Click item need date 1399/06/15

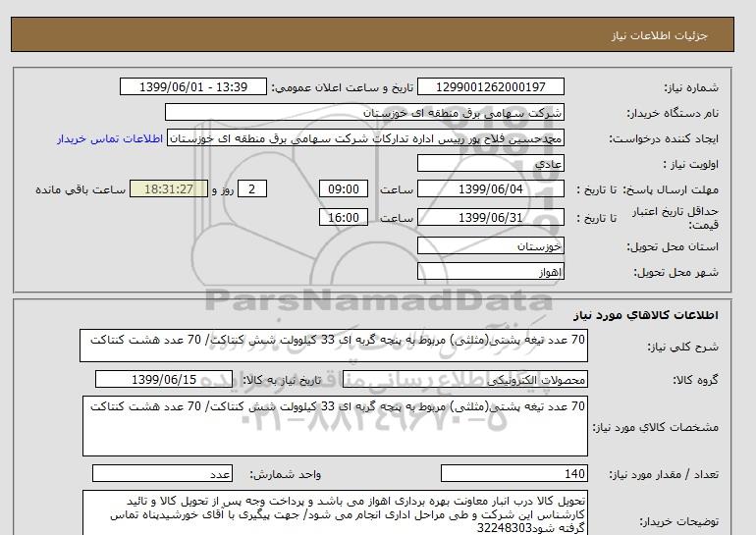click(x=163, y=380)
